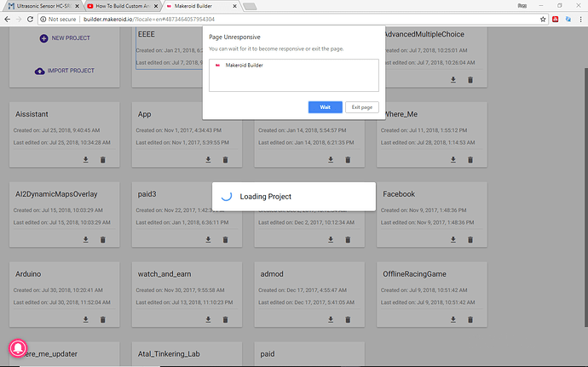Select the Makeroid Builder browser tab

pos(201,6)
